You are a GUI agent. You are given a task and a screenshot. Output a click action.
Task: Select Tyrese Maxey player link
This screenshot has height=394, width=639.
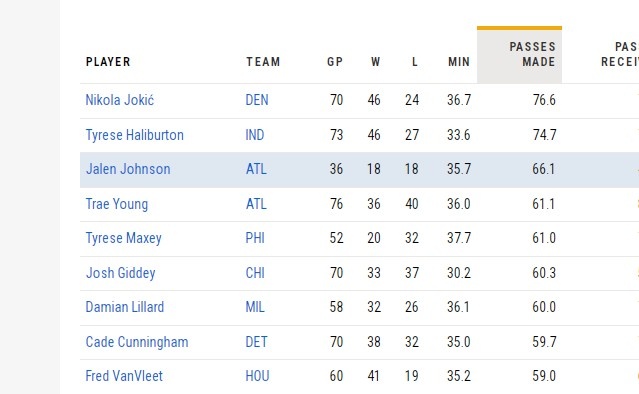123,238
